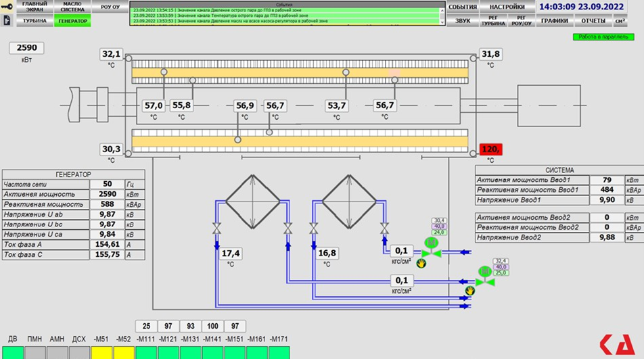
Task: Open НАСТРОЙКИ settings
Action: [x=507, y=7]
